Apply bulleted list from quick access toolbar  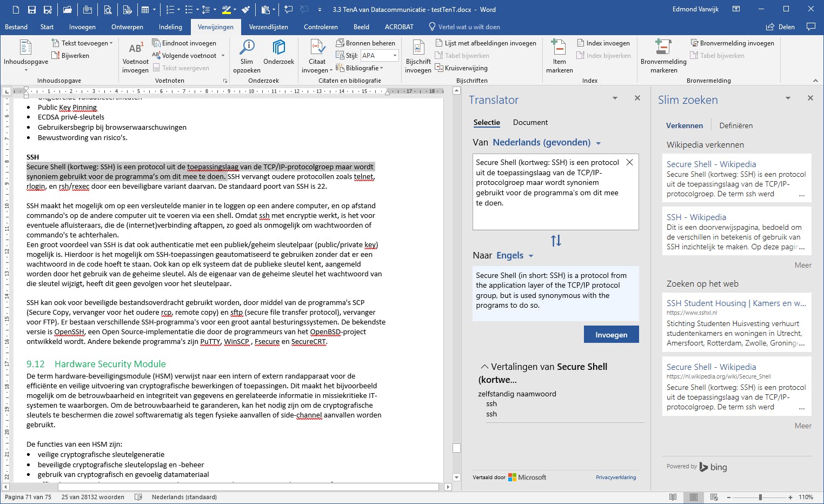pyautogui.click(x=188, y=10)
